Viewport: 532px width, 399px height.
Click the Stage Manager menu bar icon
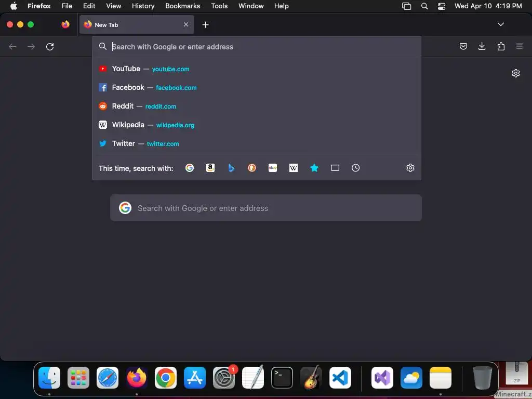point(406,6)
